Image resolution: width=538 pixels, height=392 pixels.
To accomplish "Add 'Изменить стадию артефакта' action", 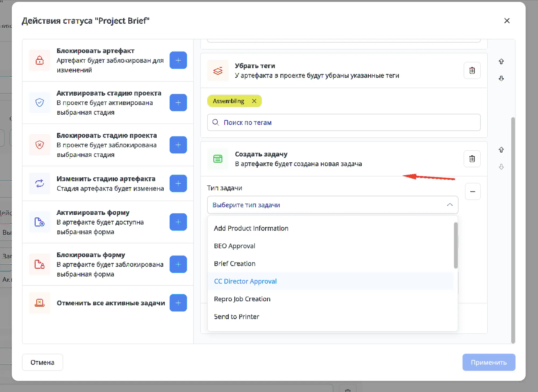I will 178,183.
